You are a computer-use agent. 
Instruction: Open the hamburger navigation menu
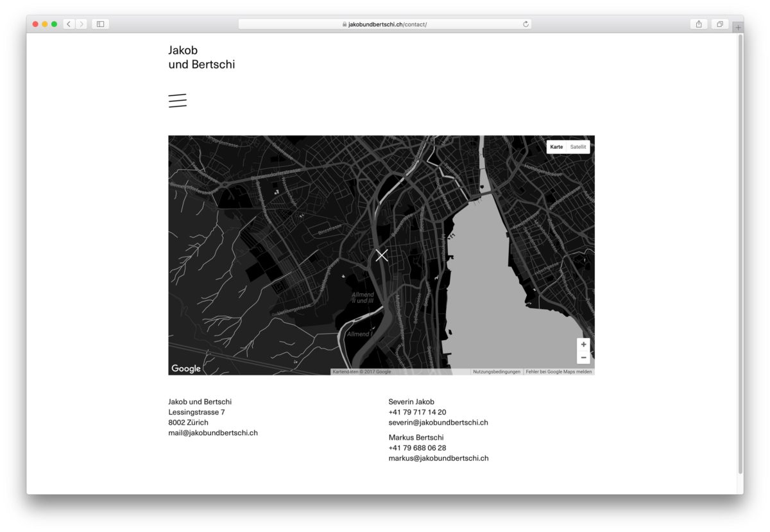point(177,101)
